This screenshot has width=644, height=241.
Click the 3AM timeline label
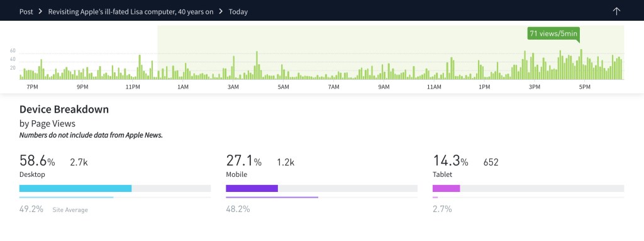tap(233, 87)
